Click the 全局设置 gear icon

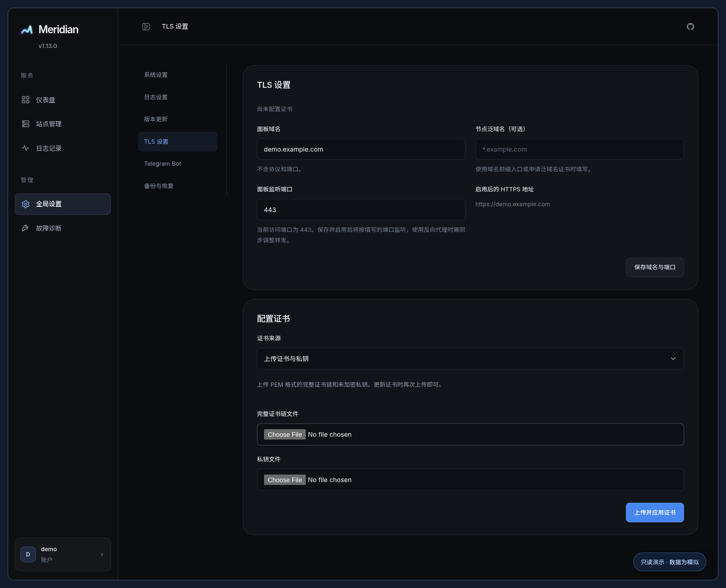(26, 204)
